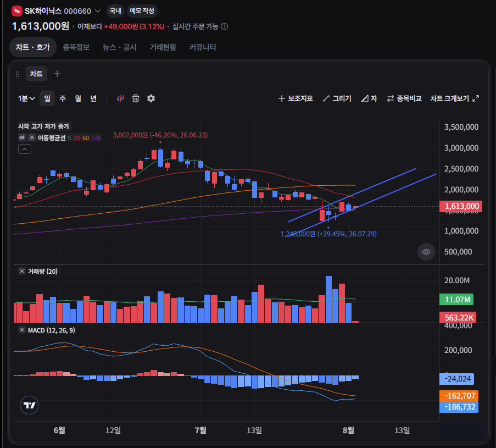
Task: Add a new panel with the plus icon
Action: tap(57, 74)
